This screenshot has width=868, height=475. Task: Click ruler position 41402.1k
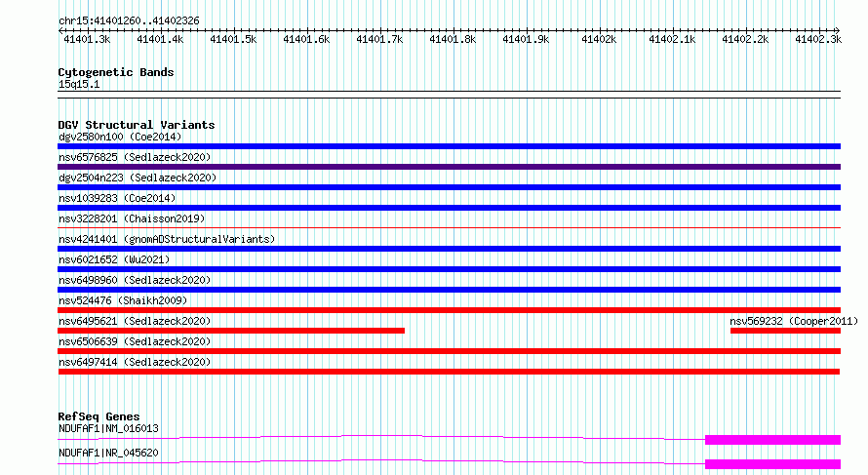(672, 39)
